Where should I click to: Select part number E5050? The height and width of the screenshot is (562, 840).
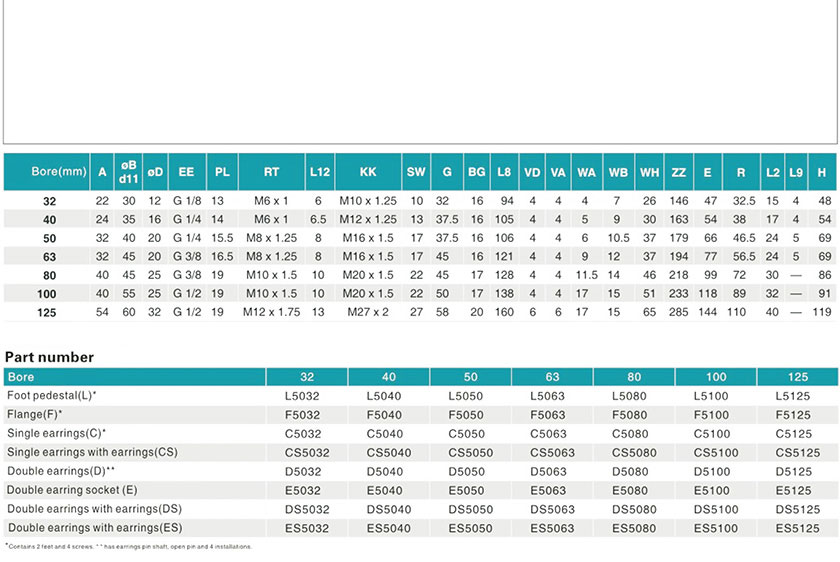point(470,490)
